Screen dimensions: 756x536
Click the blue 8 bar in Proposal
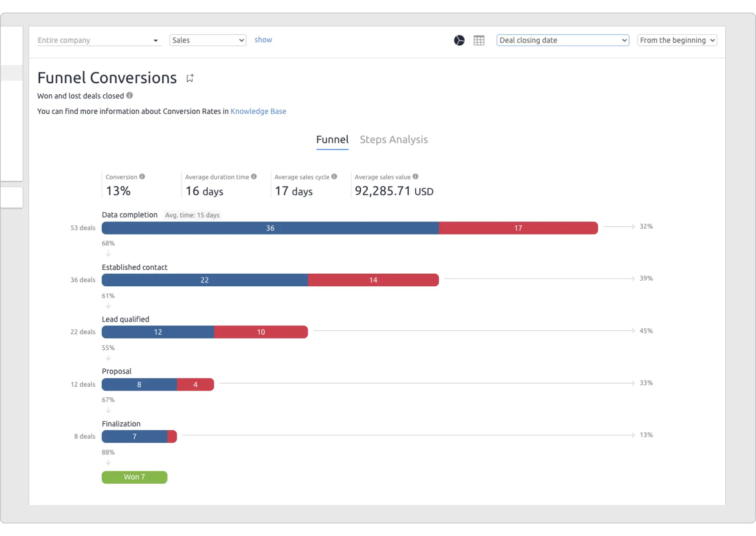pyautogui.click(x=139, y=384)
